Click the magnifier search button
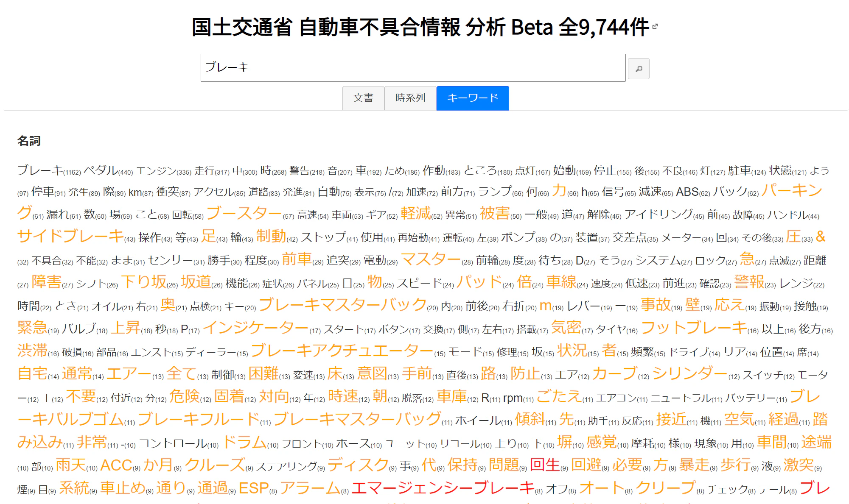The height and width of the screenshot is (504, 849). click(639, 69)
